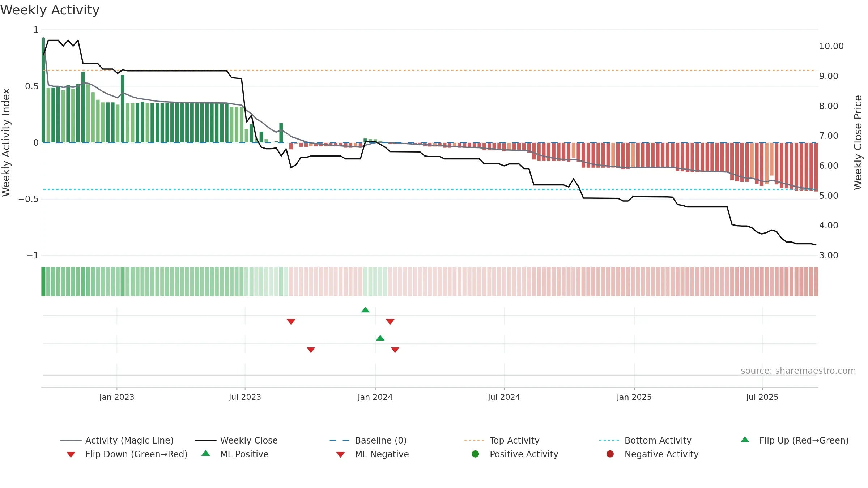This screenshot has height=488, width=868.
Task: Click the dark red Negative Activity legend circle
Action: (610, 454)
